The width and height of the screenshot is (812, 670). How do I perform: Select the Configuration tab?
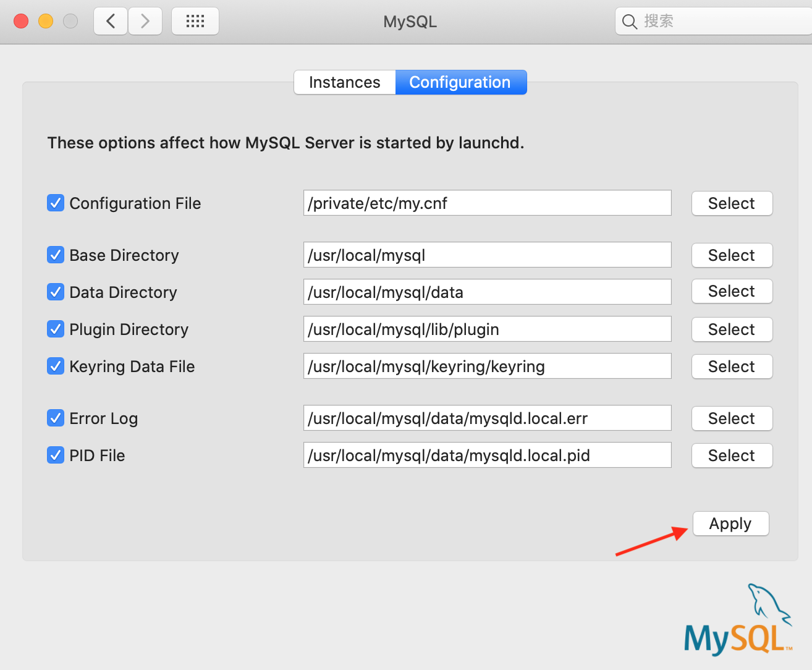(x=460, y=82)
